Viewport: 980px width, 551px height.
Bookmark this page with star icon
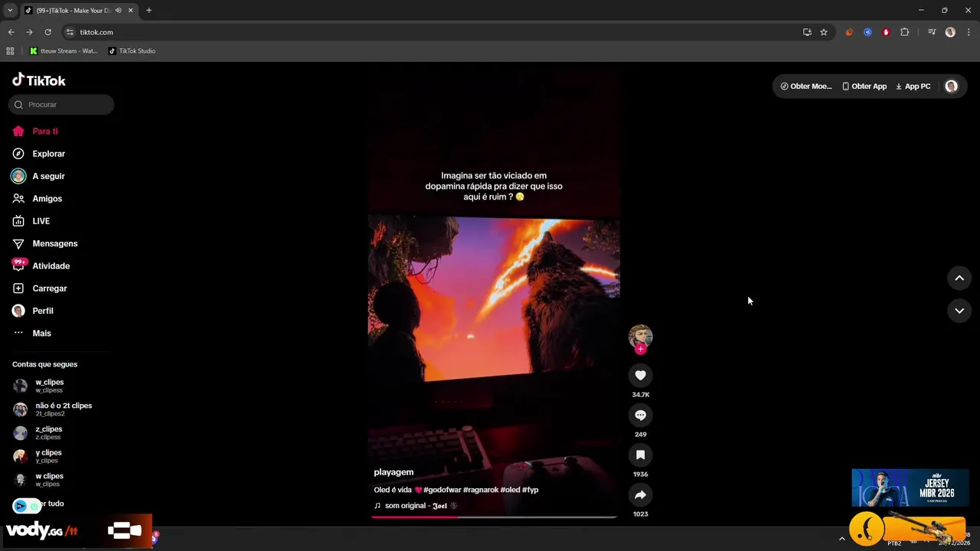pos(824,32)
